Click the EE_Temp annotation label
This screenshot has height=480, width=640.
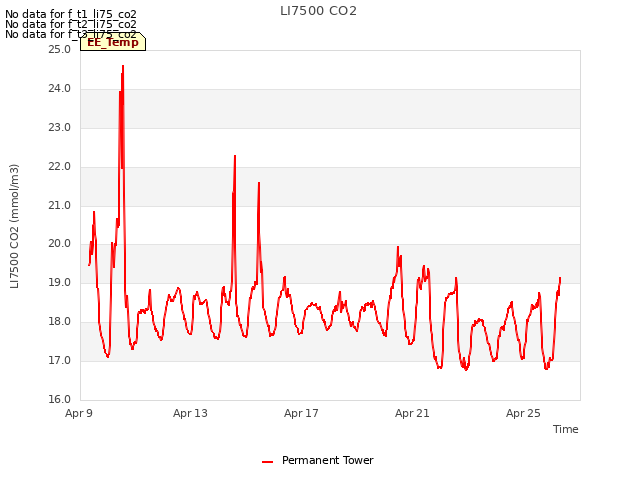113,42
